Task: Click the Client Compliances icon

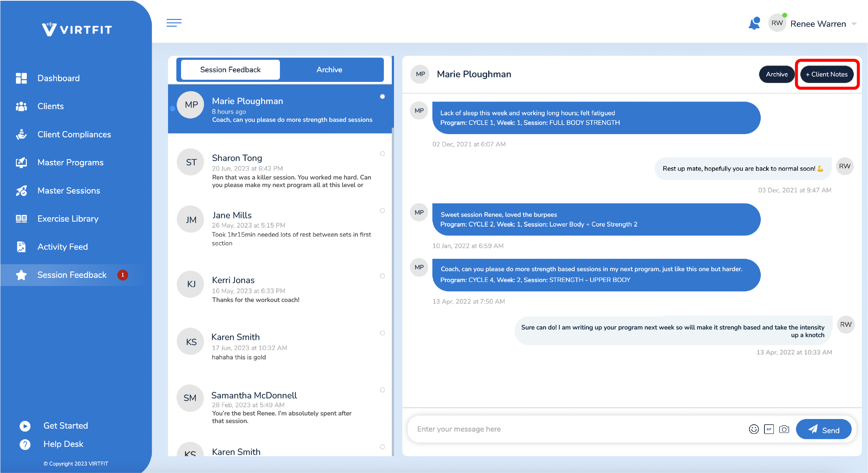Action: click(21, 134)
